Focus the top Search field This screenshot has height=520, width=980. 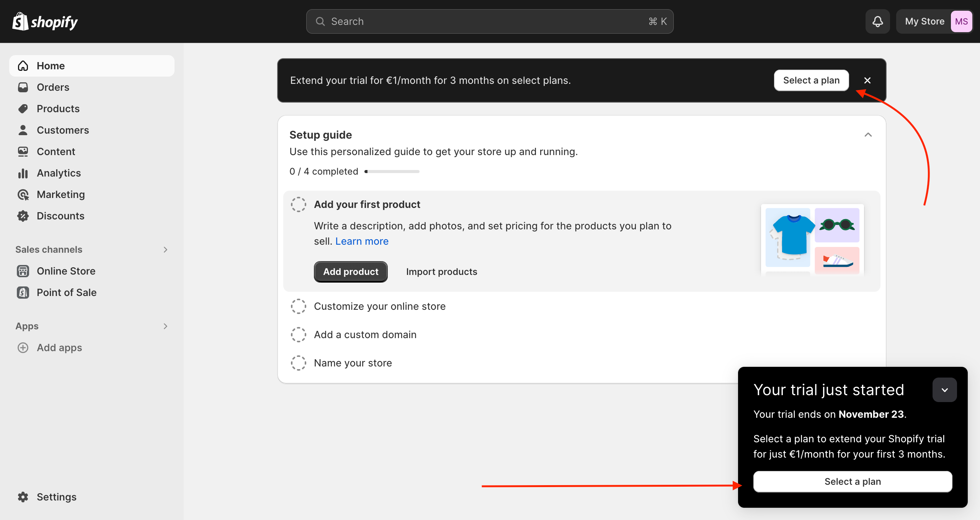pos(490,21)
